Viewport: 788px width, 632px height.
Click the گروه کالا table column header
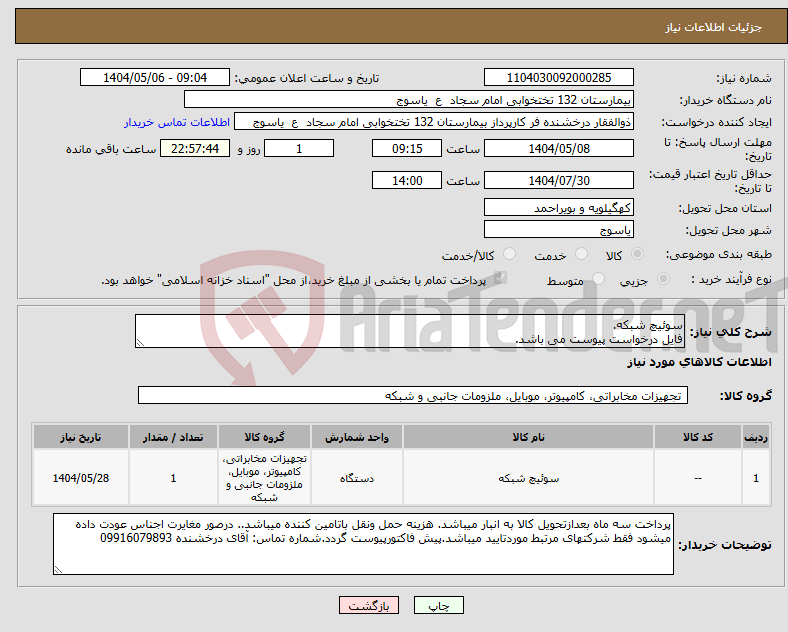[x=264, y=437]
